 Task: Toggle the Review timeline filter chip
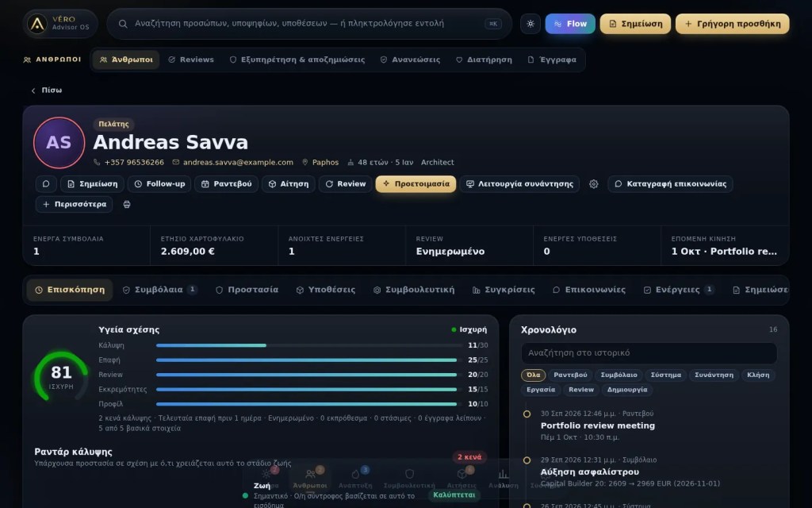[x=581, y=390]
